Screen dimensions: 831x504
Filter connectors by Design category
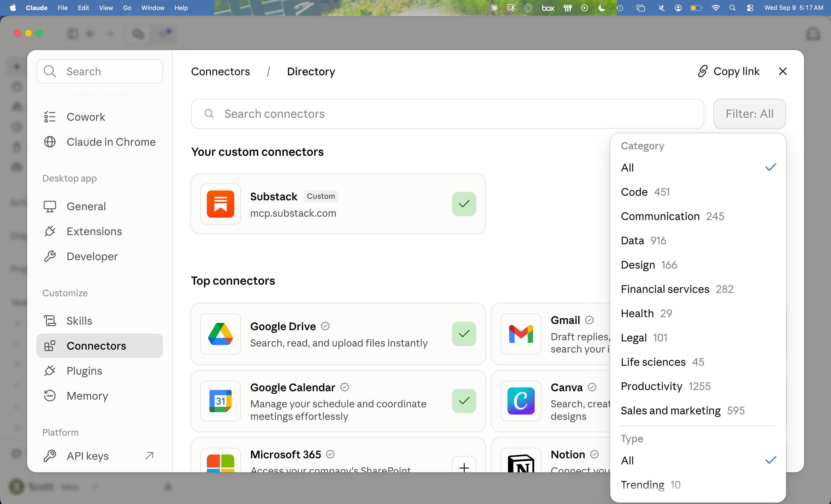point(698,265)
